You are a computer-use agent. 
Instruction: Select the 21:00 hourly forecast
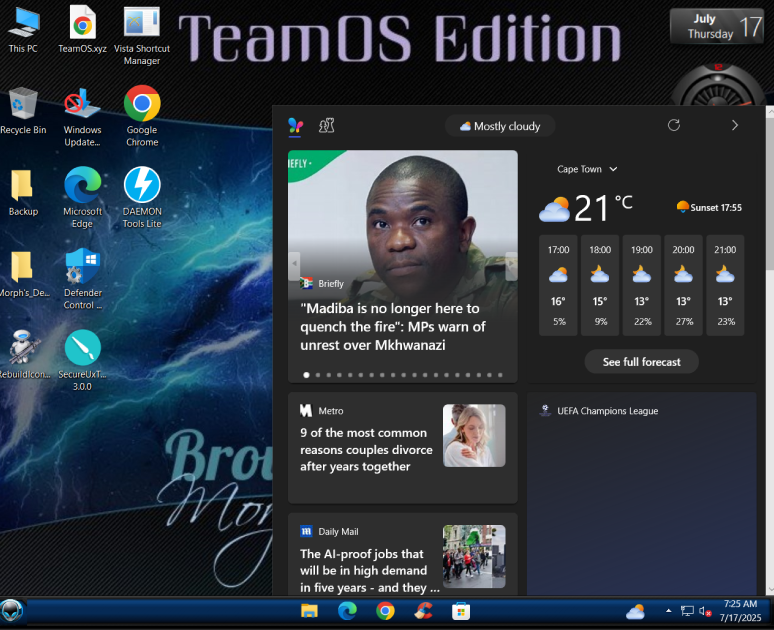[x=725, y=285]
